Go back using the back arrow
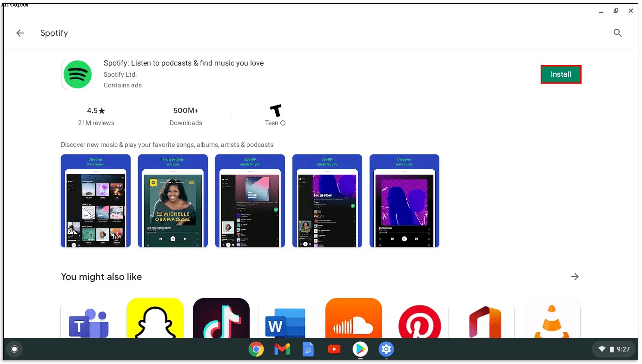The image size is (642, 364). pyautogui.click(x=20, y=33)
